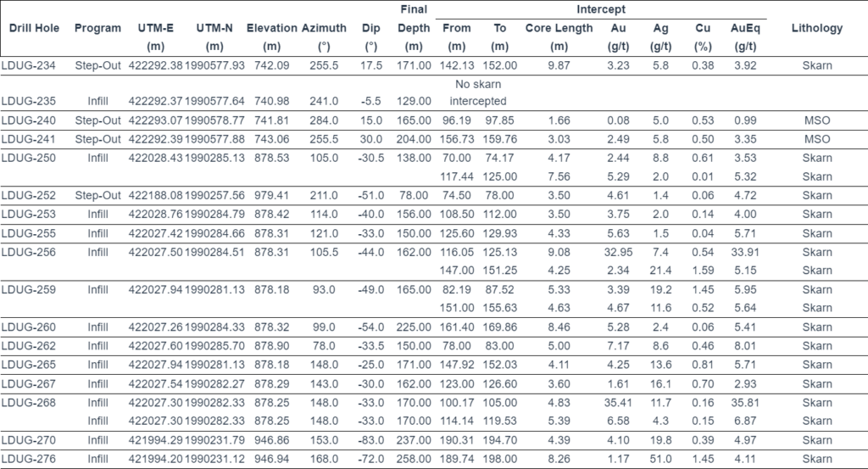Viewport: 868px width, 469px height.
Task: Select the "Azimuth" column header
Action: click(x=324, y=28)
